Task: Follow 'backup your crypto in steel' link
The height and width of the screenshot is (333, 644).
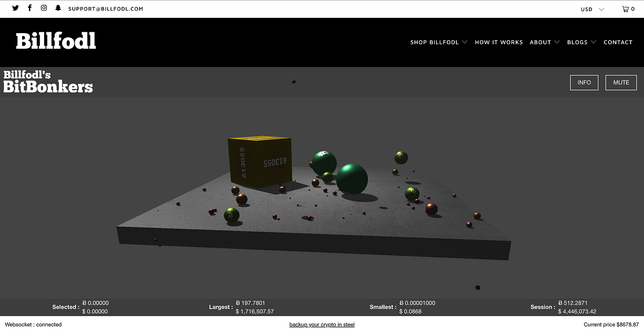Action: (322, 325)
